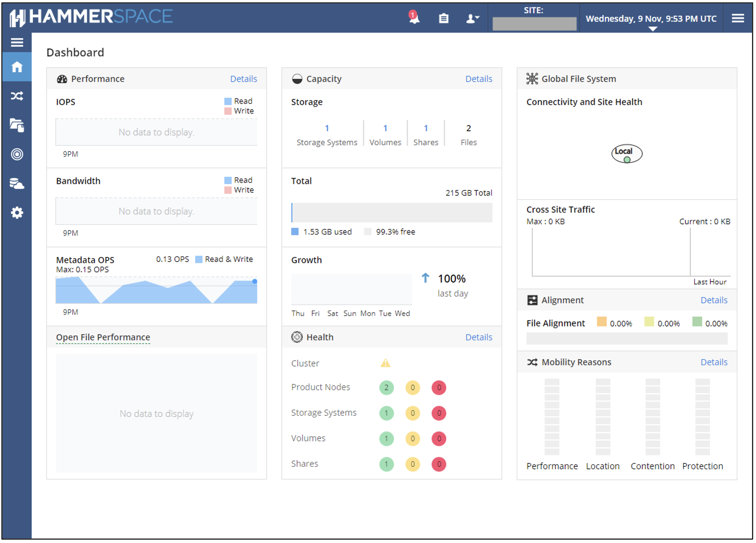Click the Storage Systems count 1
This screenshot has height=543, width=756.
pos(327,128)
